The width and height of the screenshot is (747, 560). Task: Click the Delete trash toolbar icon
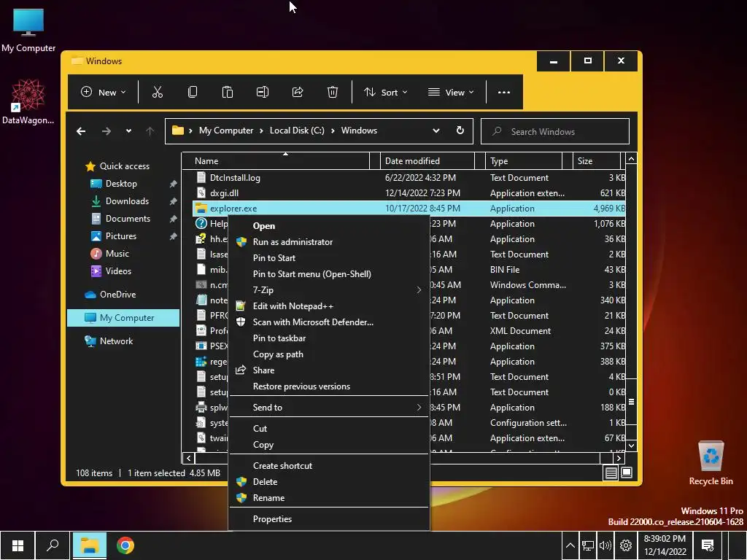pyautogui.click(x=333, y=92)
